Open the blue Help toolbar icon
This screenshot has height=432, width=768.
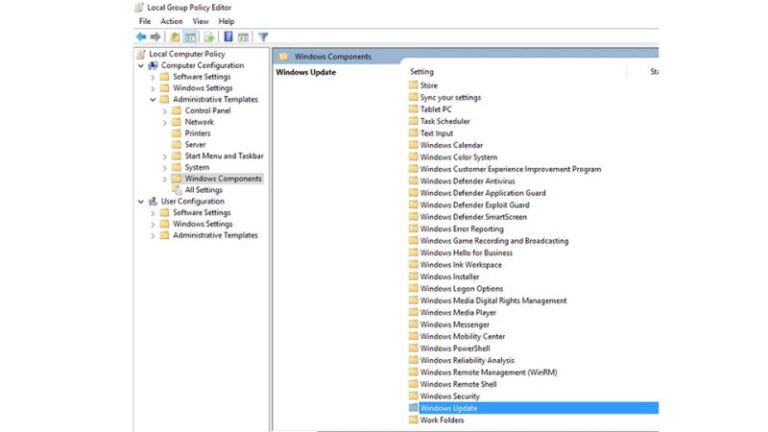coord(228,37)
